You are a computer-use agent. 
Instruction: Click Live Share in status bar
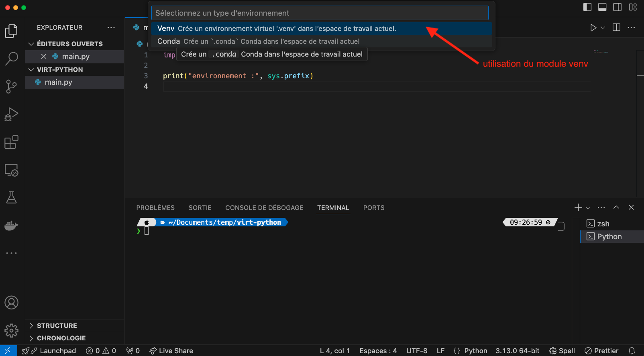(171, 351)
